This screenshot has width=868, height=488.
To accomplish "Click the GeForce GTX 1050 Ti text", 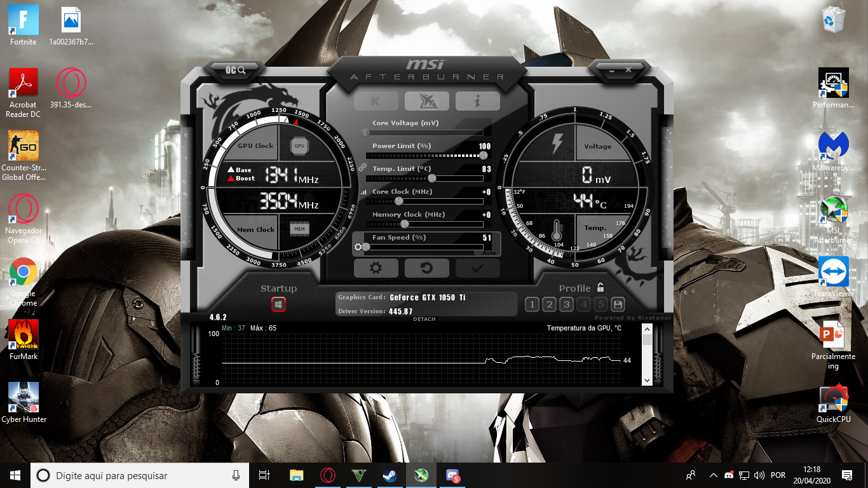I will (428, 297).
